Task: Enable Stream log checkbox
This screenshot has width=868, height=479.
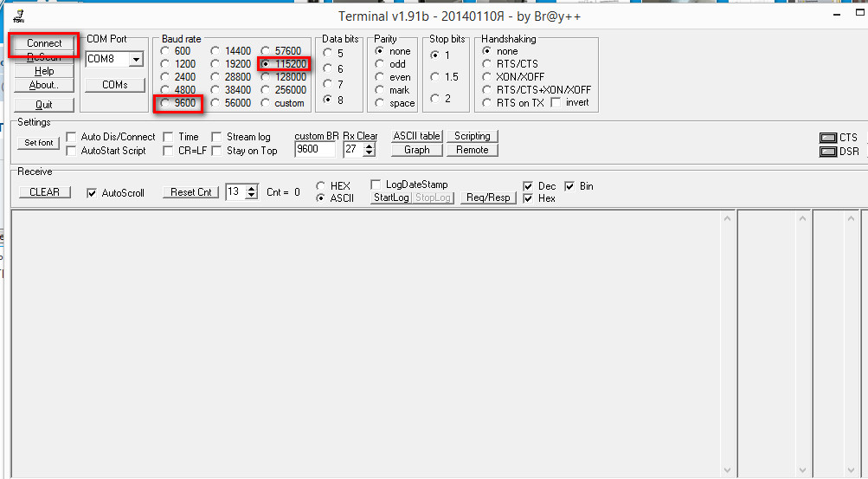Action: [x=216, y=137]
